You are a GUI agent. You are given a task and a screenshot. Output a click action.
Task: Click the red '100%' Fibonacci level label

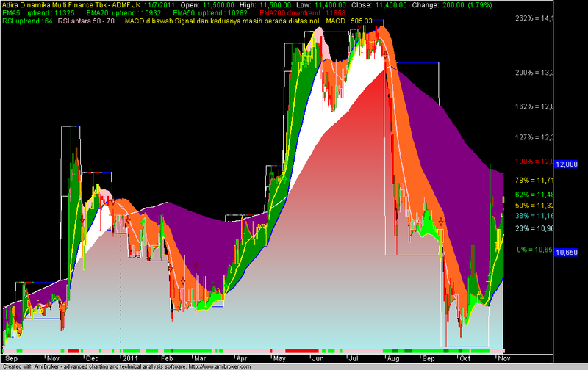534,162
